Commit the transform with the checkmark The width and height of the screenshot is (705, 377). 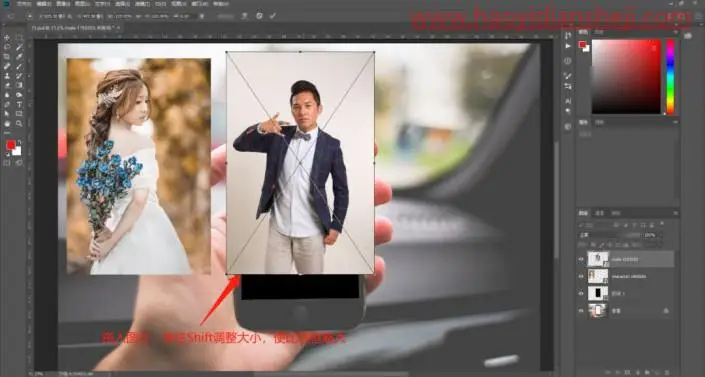click(272, 16)
